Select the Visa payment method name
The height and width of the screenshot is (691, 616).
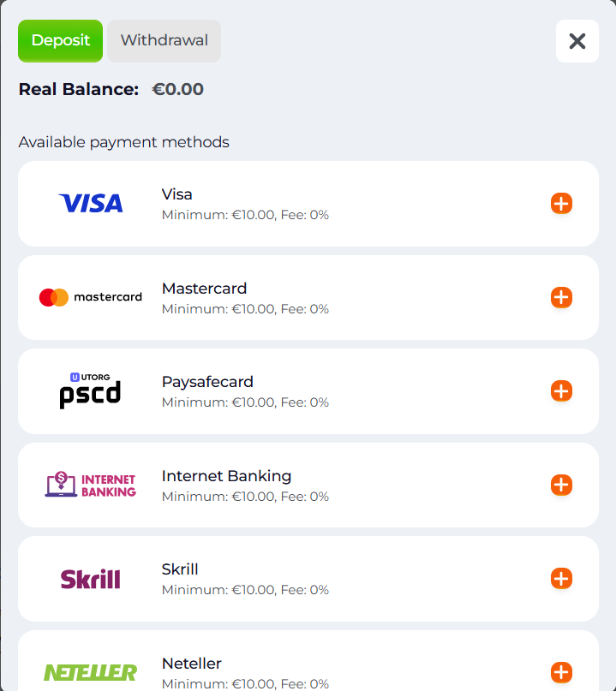[177, 194]
